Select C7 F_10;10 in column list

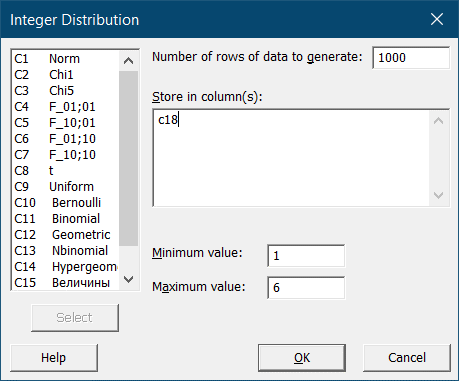66,155
